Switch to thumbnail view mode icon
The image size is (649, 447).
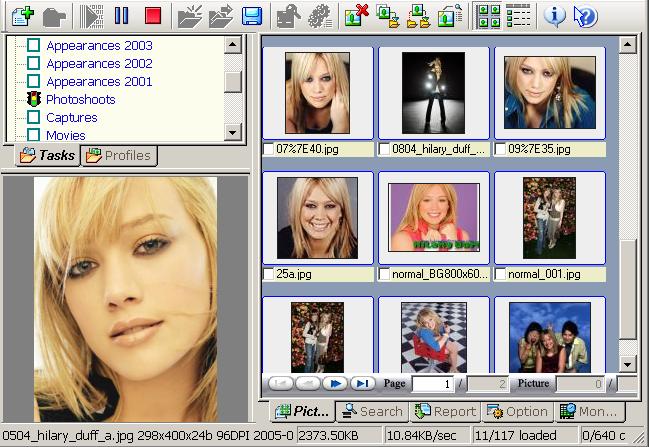click(x=489, y=15)
